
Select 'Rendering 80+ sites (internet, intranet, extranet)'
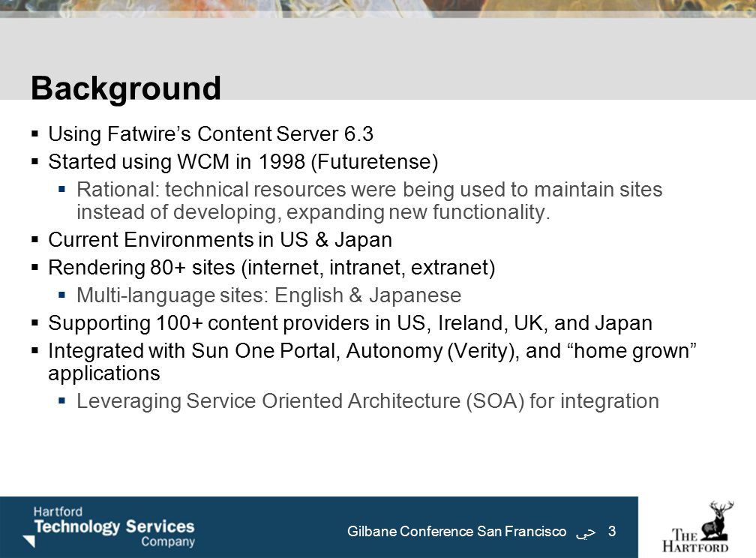pos(271,268)
